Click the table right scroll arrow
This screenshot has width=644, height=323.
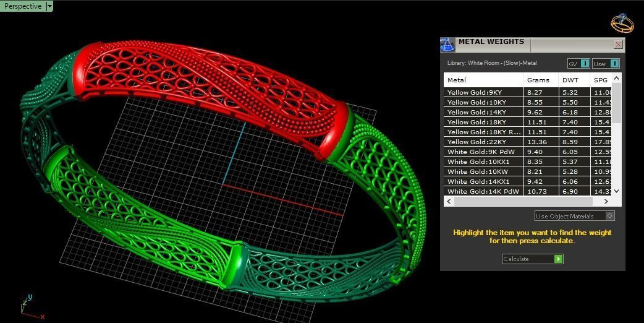coord(606,201)
